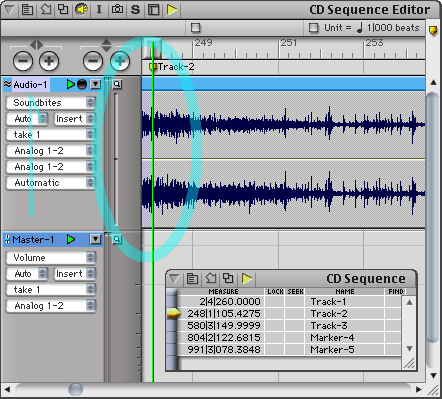
Task: Zoom out horizontally with the minus button
Action: tap(23, 61)
